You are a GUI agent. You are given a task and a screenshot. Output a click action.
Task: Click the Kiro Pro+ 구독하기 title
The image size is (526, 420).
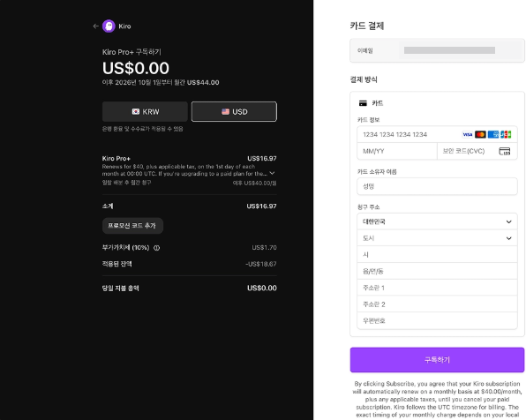pos(131,52)
